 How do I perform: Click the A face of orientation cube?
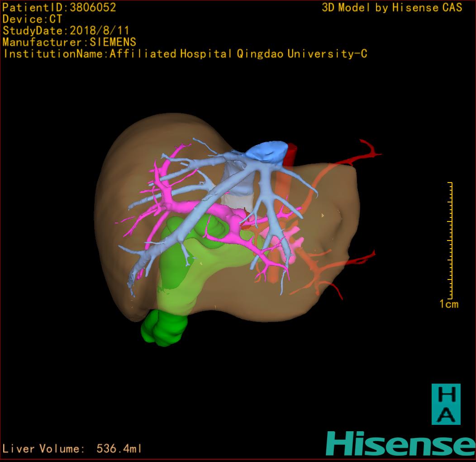(x=445, y=414)
